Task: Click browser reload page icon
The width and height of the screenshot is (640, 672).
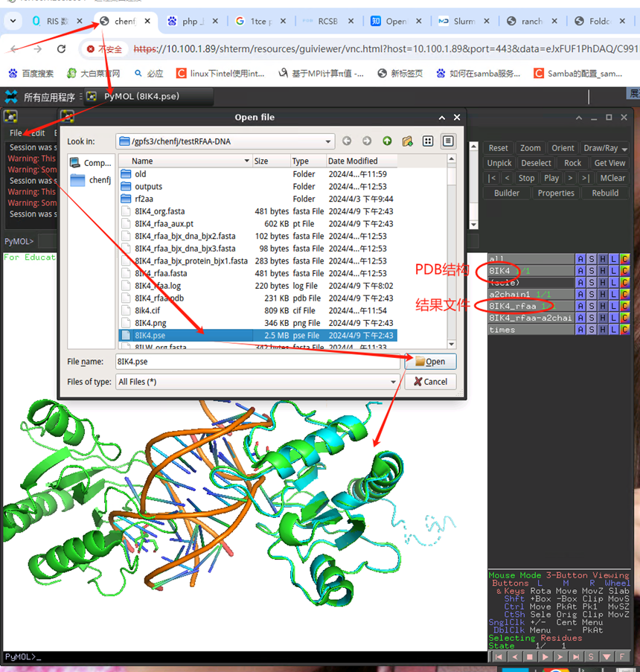Action: coord(61,49)
